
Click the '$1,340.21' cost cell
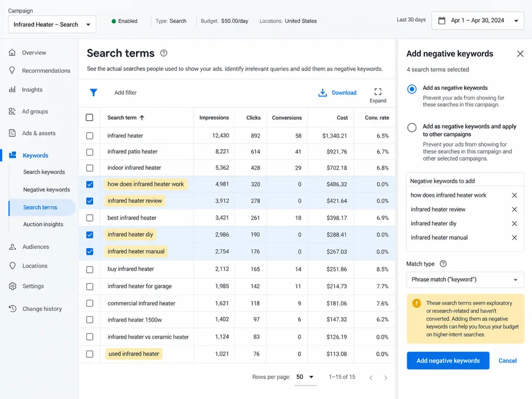coord(335,136)
